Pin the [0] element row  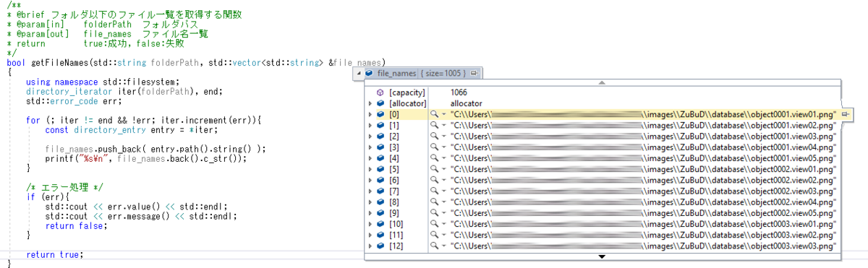pos(845,115)
